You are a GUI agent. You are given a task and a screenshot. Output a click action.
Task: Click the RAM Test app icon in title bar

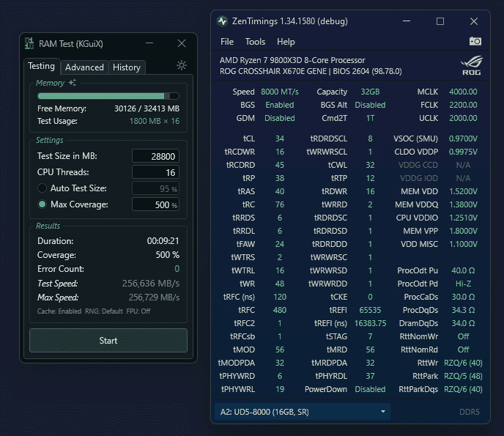point(29,43)
